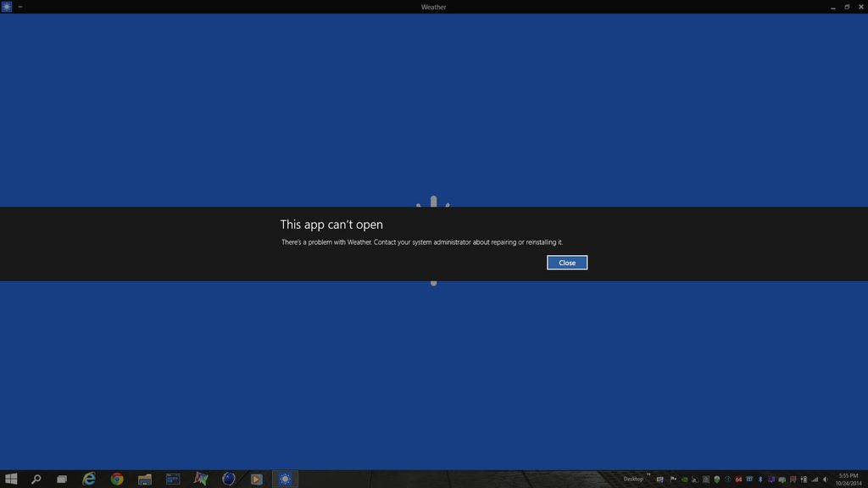Minimize the Weather window
868x488 pixels.
(832, 7)
